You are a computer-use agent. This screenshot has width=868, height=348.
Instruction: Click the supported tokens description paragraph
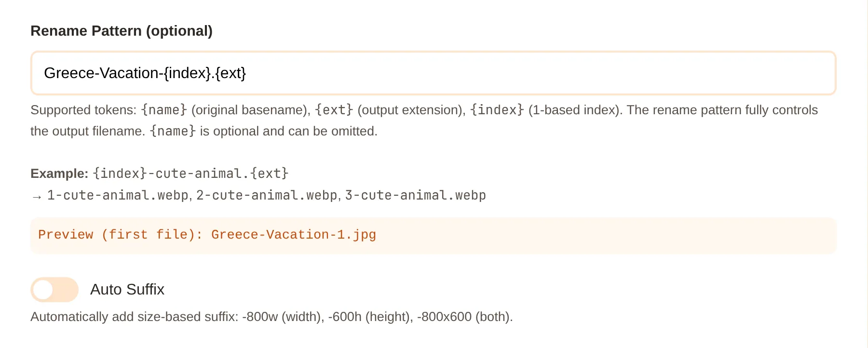pos(424,120)
